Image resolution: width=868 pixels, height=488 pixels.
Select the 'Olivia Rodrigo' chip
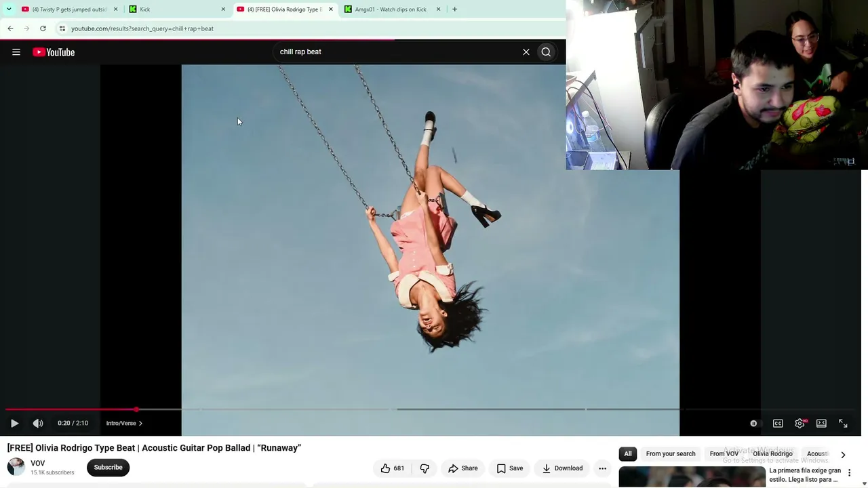click(772, 453)
